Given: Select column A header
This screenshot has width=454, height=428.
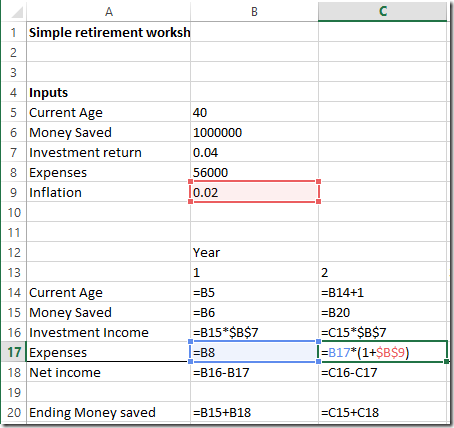Looking at the screenshot, I should (109, 12).
